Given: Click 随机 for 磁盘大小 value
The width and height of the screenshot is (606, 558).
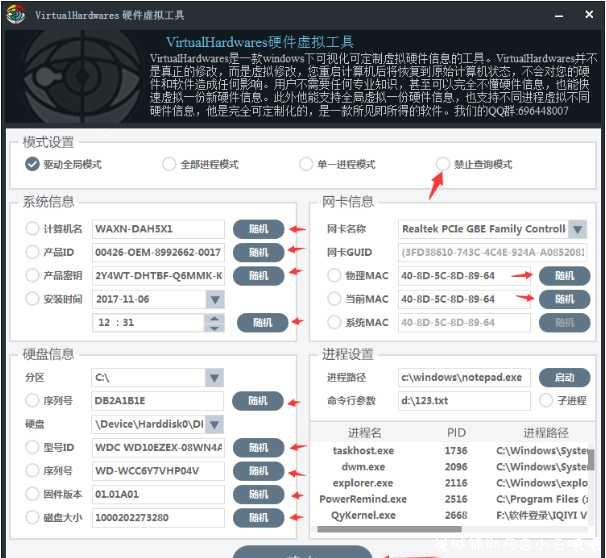Looking at the screenshot, I should (259, 517).
